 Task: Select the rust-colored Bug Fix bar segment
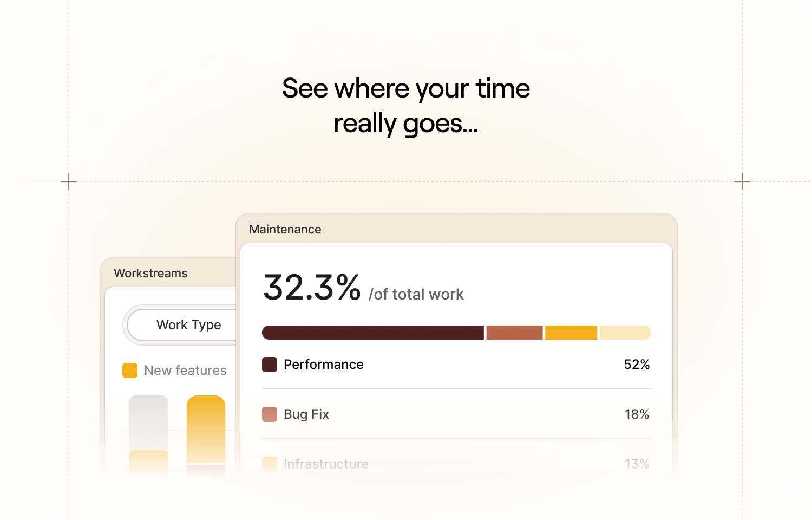tap(514, 333)
